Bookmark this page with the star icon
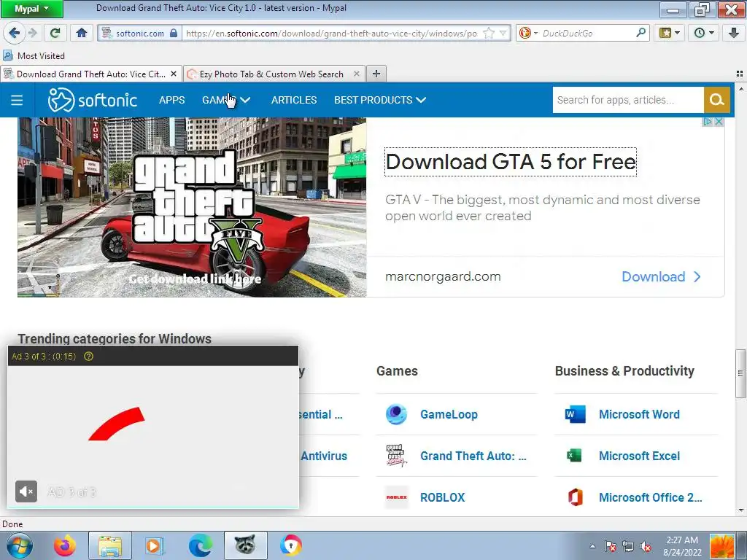The image size is (747, 560). tap(489, 34)
